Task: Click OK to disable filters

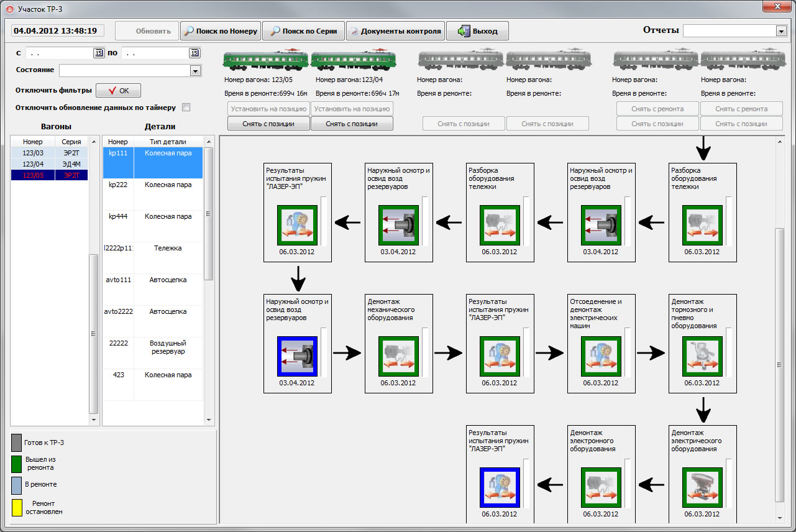Action: 118,91
